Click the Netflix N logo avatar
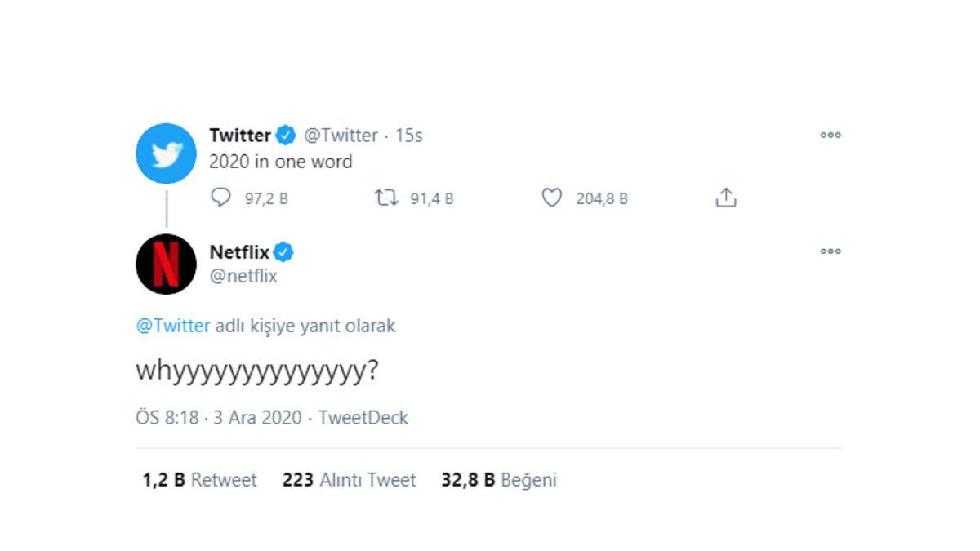Viewport: 980px width, 551px height. click(x=167, y=264)
